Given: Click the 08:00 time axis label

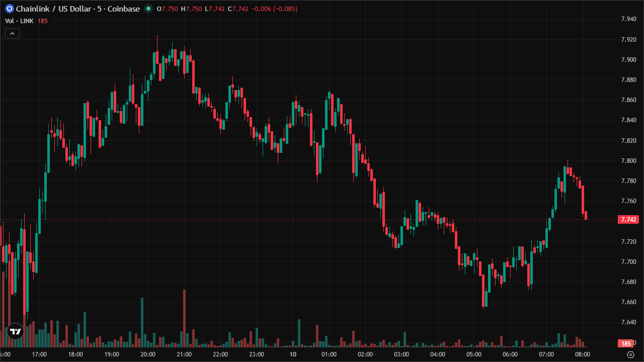Looking at the screenshot, I should point(583,354).
